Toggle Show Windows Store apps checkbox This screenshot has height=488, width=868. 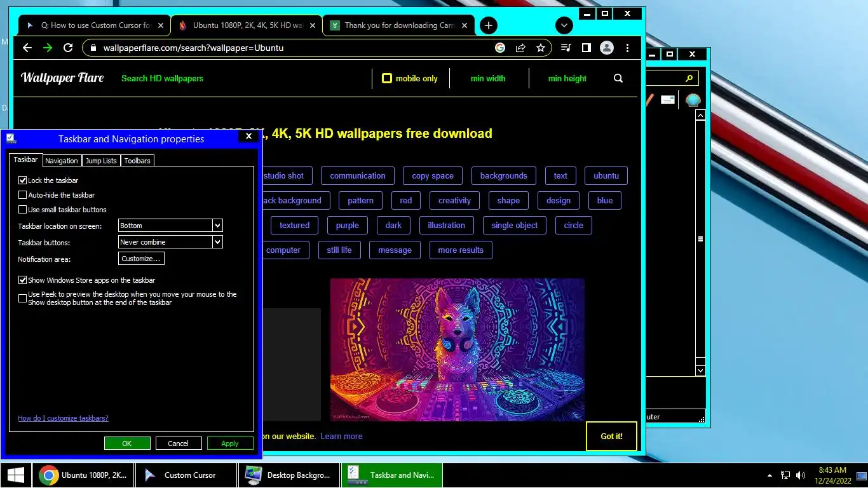tap(23, 280)
